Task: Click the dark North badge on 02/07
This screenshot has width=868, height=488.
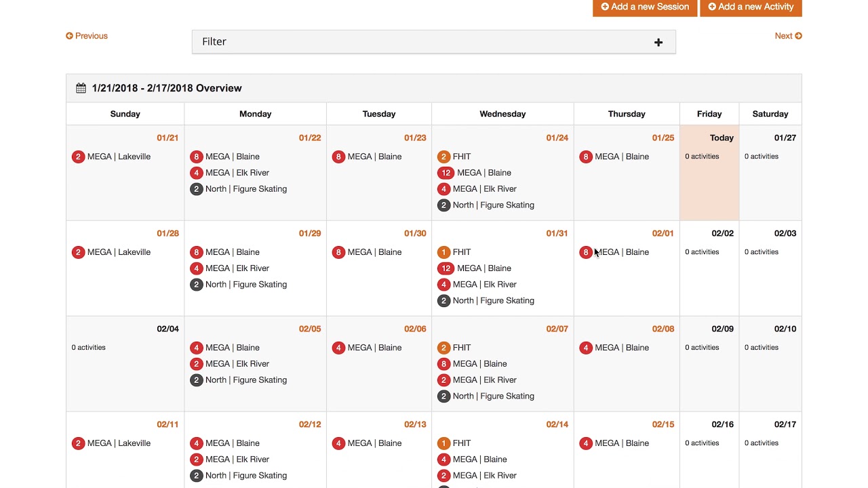Action: [443, 396]
